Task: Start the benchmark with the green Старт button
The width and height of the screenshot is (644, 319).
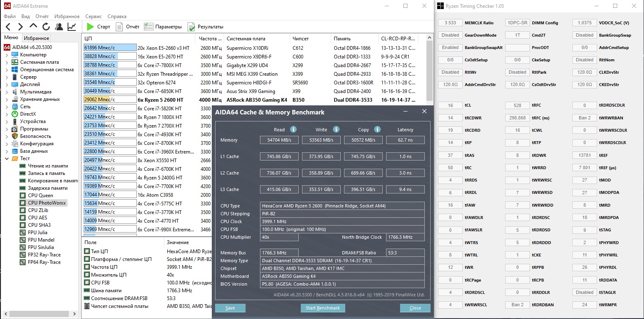Action: tap(98, 27)
